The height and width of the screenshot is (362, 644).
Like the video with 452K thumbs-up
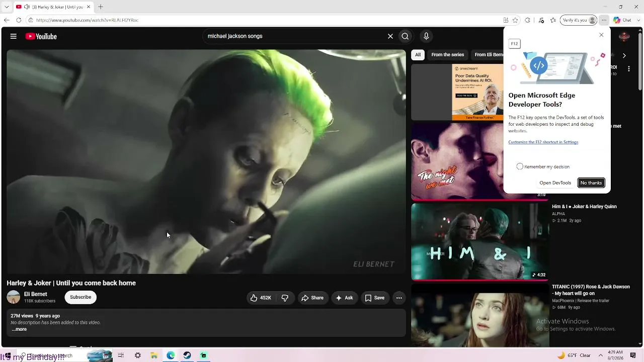pos(261,298)
